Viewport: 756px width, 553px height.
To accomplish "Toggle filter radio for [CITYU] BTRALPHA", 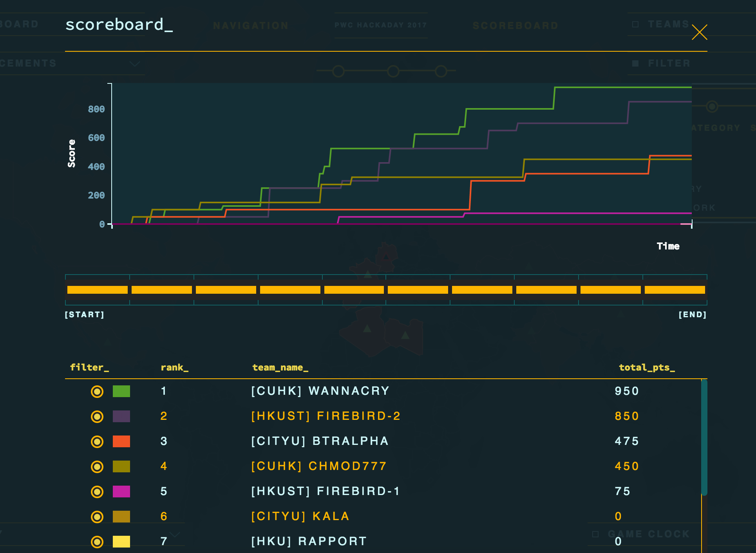I will 97,441.
